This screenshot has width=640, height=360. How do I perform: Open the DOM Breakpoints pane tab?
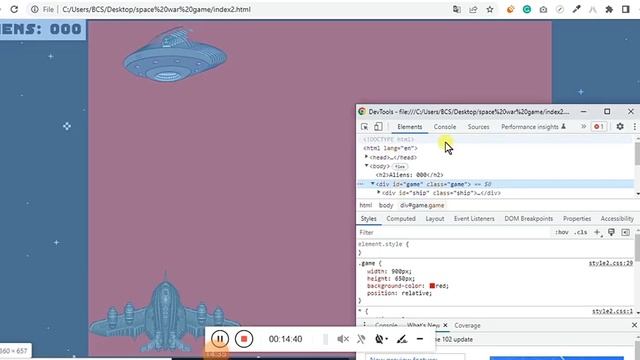click(x=529, y=219)
